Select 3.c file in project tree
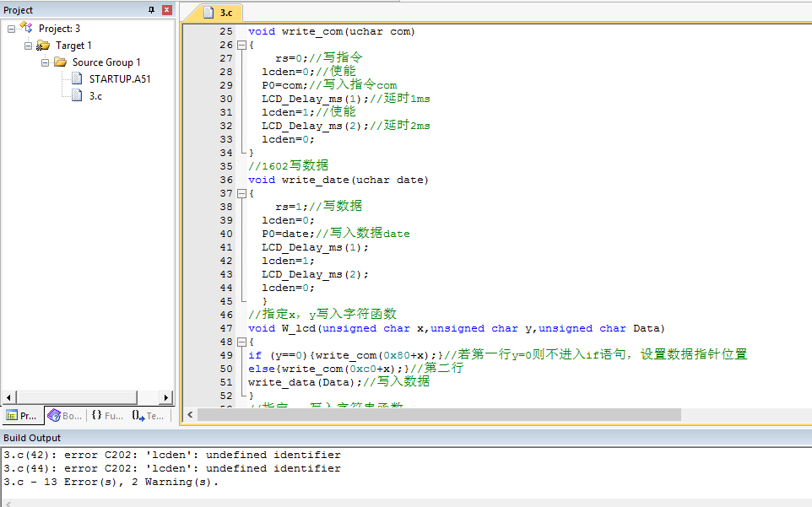 pos(95,96)
